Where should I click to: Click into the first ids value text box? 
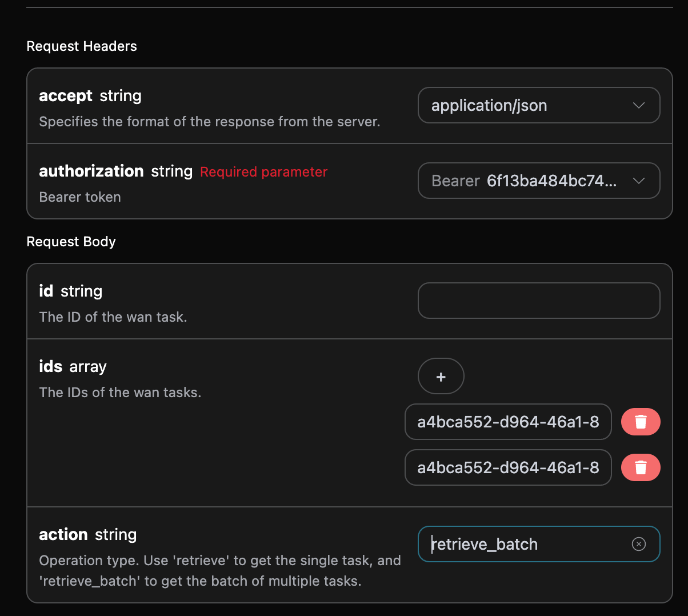coord(507,422)
